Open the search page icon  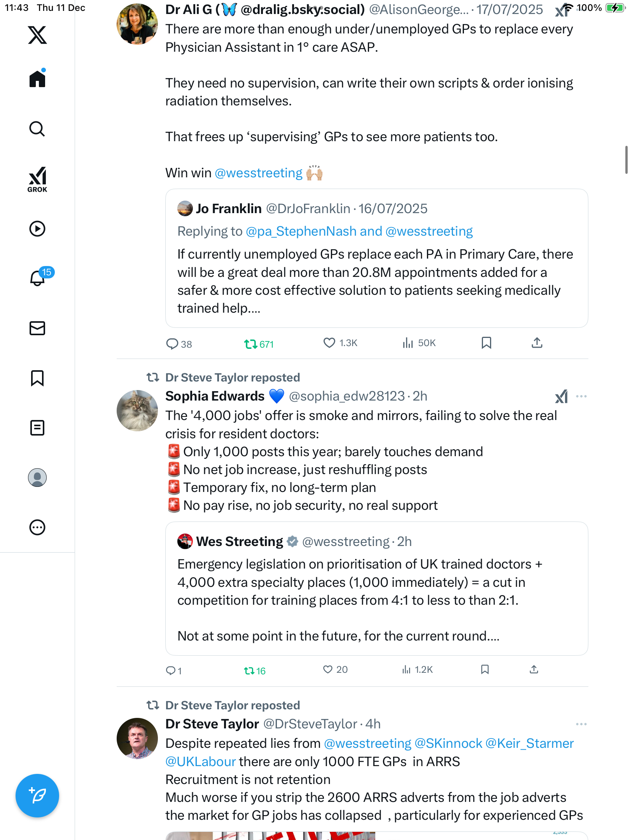[x=37, y=129]
